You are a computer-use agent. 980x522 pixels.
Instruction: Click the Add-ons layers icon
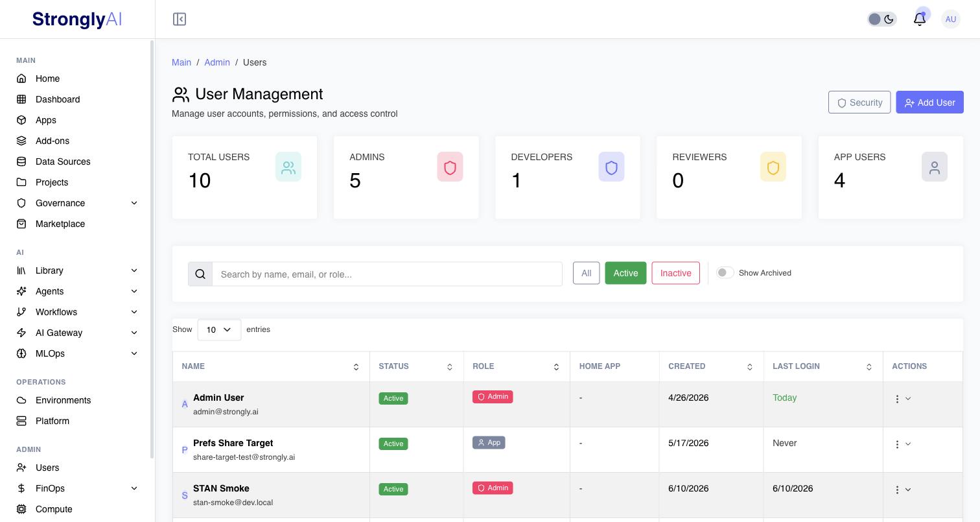coord(21,141)
